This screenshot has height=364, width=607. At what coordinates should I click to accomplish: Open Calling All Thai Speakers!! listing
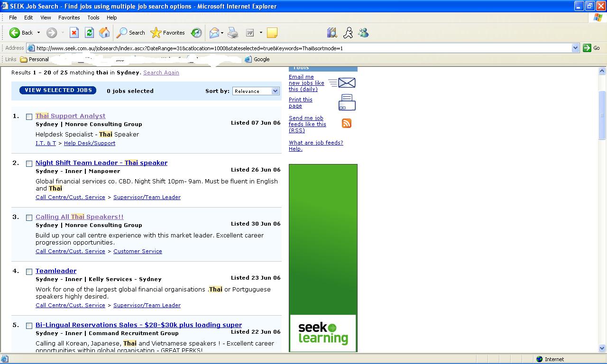coord(80,217)
